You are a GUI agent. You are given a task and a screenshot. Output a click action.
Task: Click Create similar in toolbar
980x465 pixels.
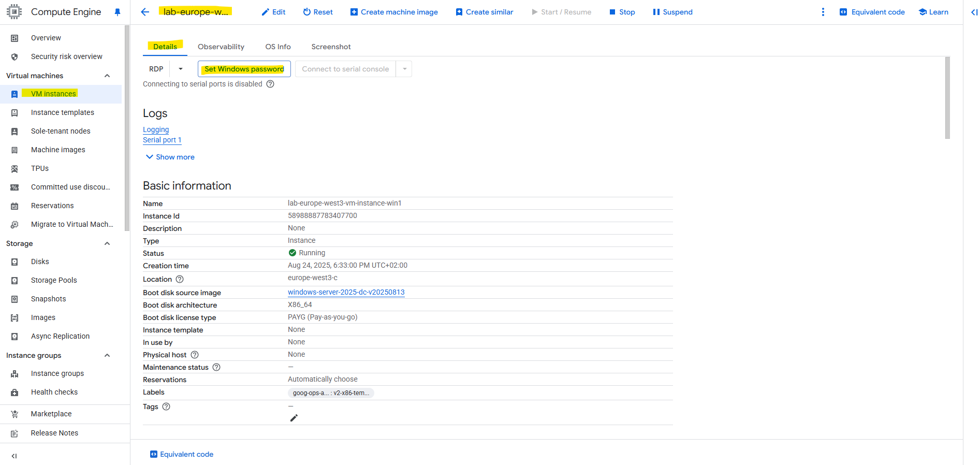pyautogui.click(x=485, y=12)
